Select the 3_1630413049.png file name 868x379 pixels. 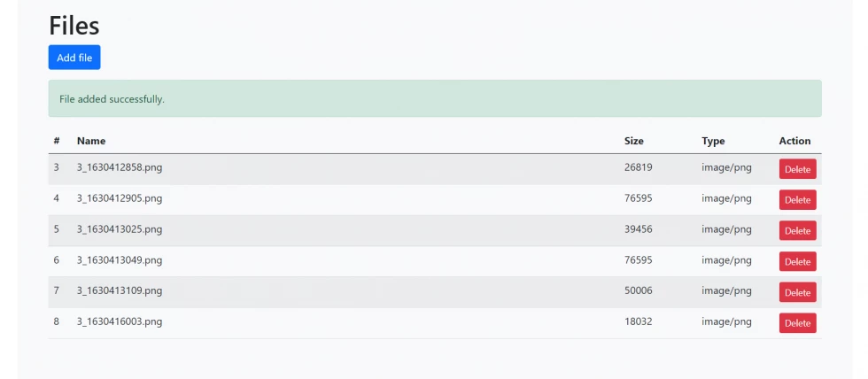point(120,260)
